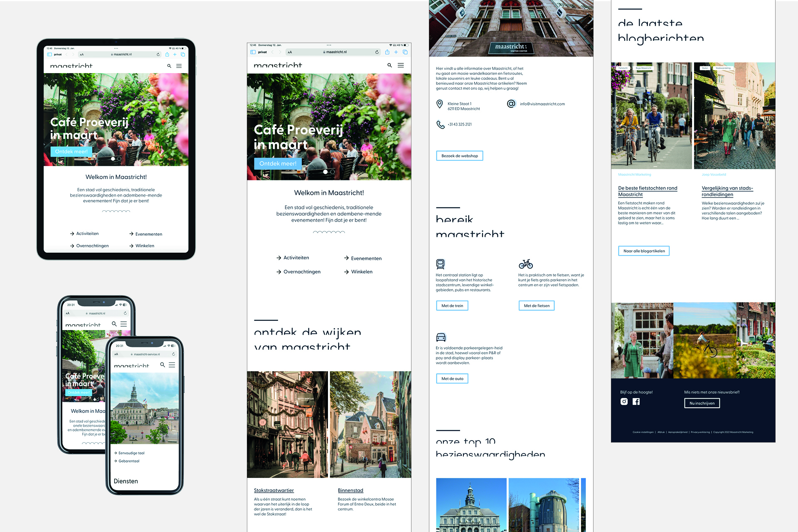Tap 'Gebarentaal' link on the front phone
The height and width of the screenshot is (532, 798).
click(127, 461)
